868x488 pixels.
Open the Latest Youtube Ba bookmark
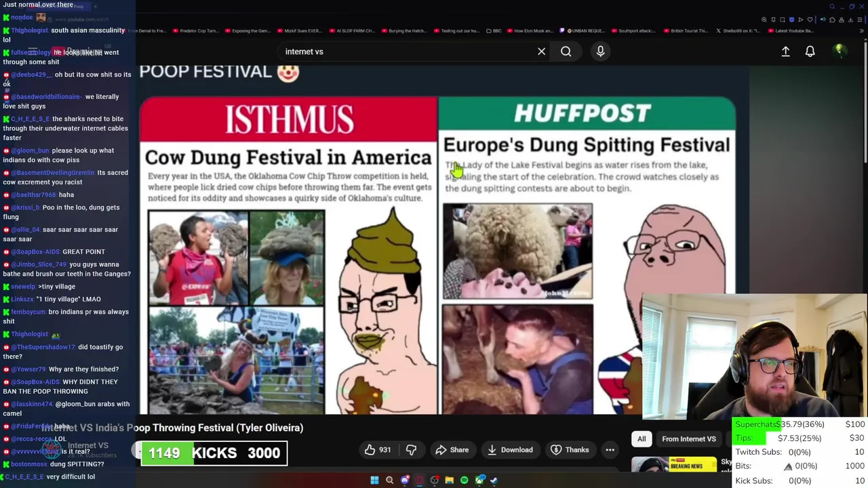[x=791, y=30]
